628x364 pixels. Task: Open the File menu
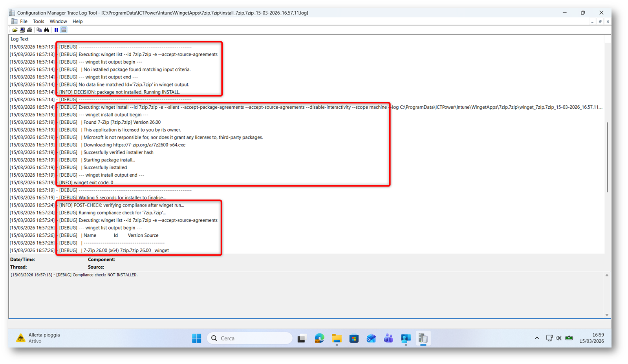point(24,21)
